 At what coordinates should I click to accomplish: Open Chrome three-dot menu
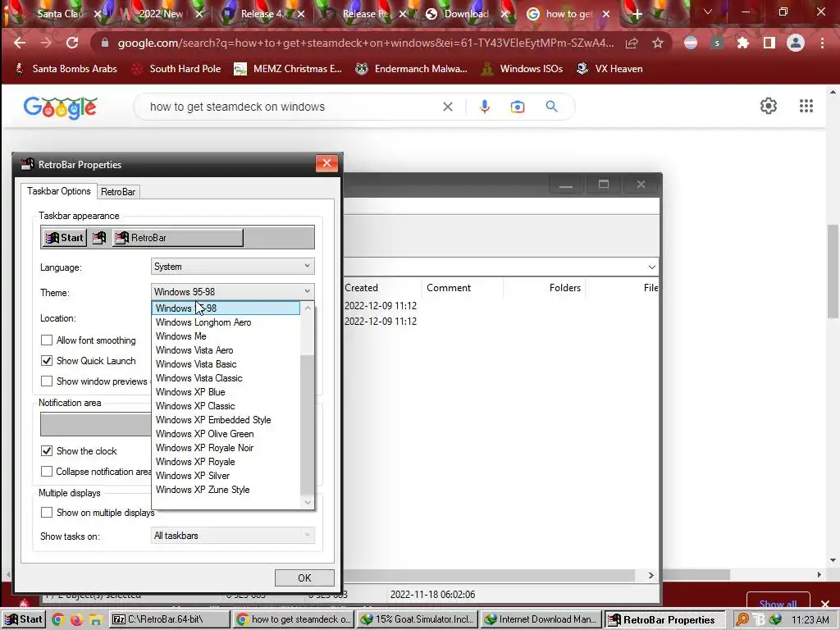click(x=822, y=43)
